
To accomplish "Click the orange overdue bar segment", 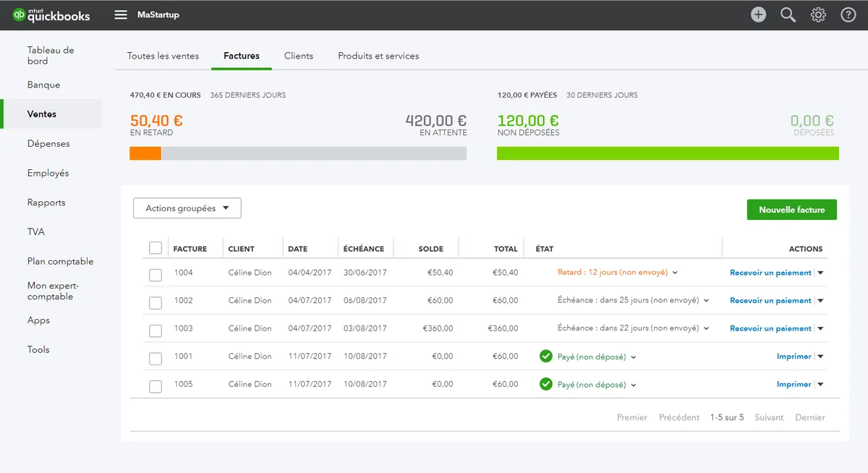I will (x=145, y=153).
